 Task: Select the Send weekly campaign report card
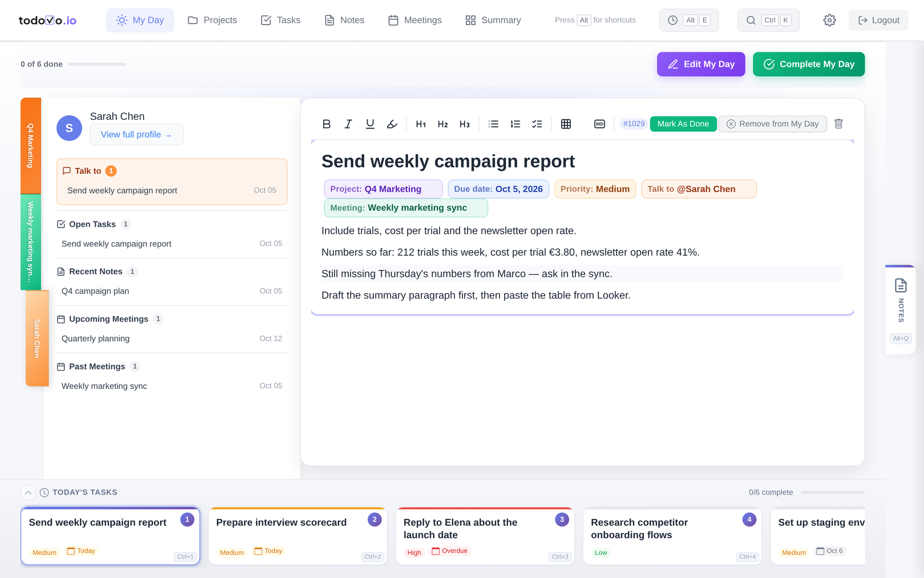point(110,536)
